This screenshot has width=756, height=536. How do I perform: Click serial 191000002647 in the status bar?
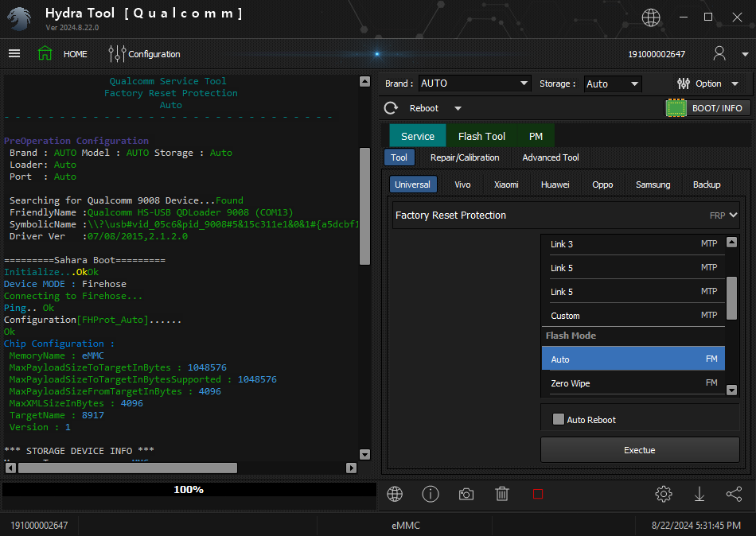(x=39, y=526)
